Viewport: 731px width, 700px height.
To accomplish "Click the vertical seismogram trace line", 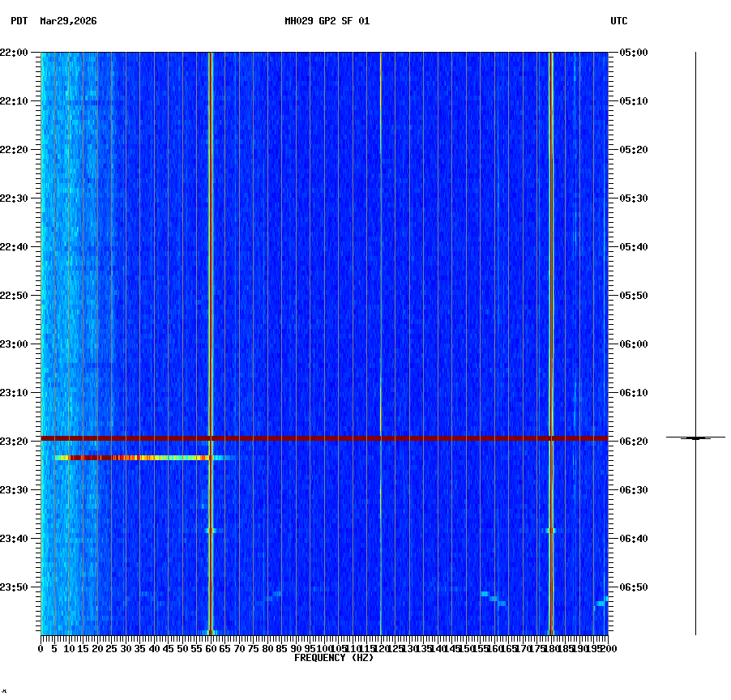I will pos(695,243).
